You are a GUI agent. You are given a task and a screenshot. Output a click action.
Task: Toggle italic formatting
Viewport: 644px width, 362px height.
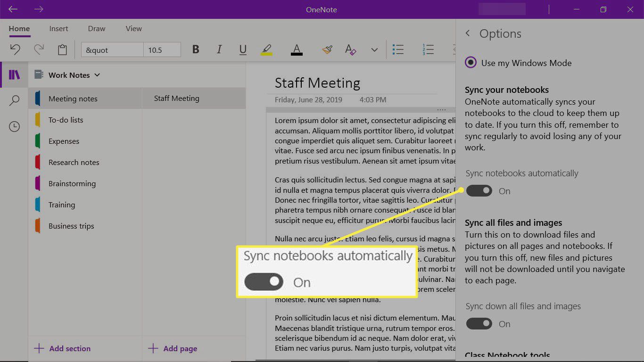pos(219,49)
